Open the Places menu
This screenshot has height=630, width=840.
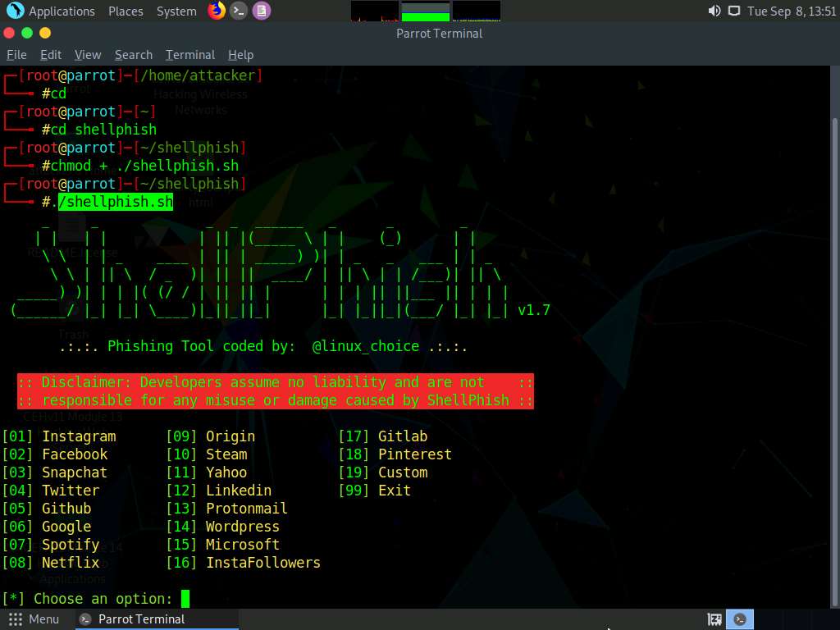(126, 11)
